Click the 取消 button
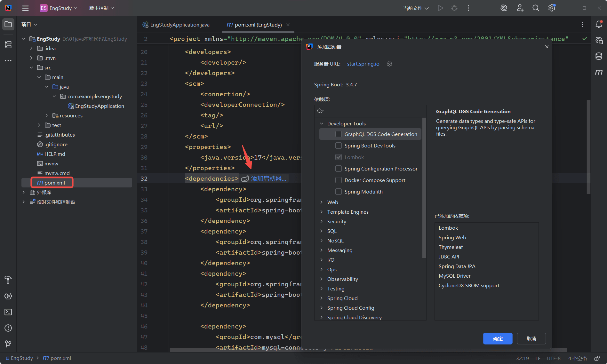607x364 pixels. (531, 338)
